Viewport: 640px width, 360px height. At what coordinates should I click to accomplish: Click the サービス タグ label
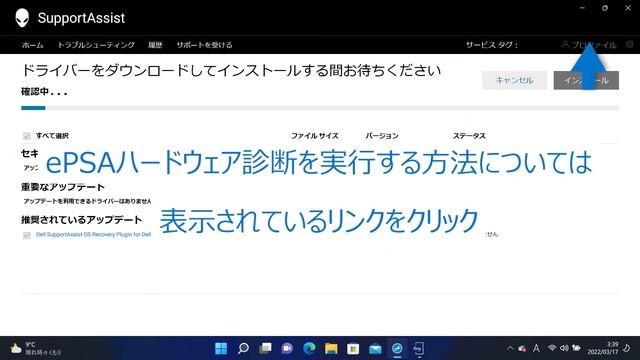point(492,45)
